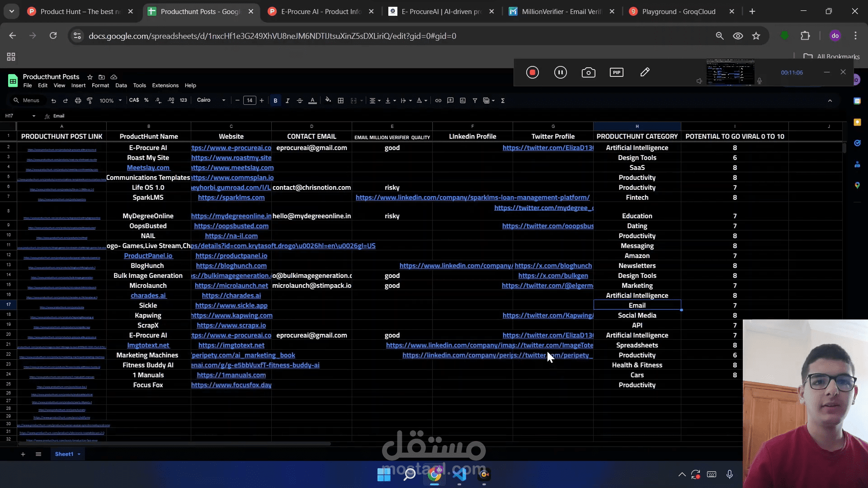
Task: Open the Google Sheets home logo
Action: coord(13,81)
